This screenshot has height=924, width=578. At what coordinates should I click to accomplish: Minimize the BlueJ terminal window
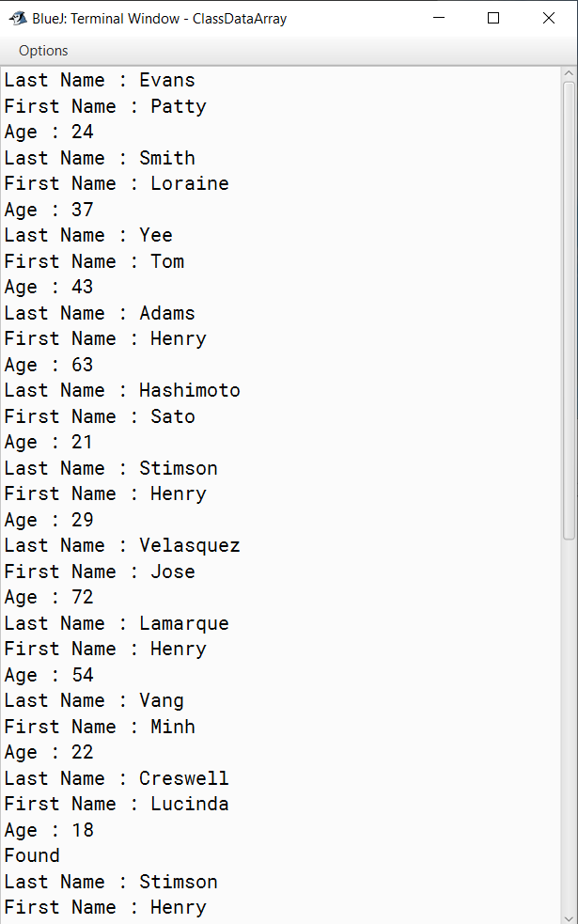439,18
